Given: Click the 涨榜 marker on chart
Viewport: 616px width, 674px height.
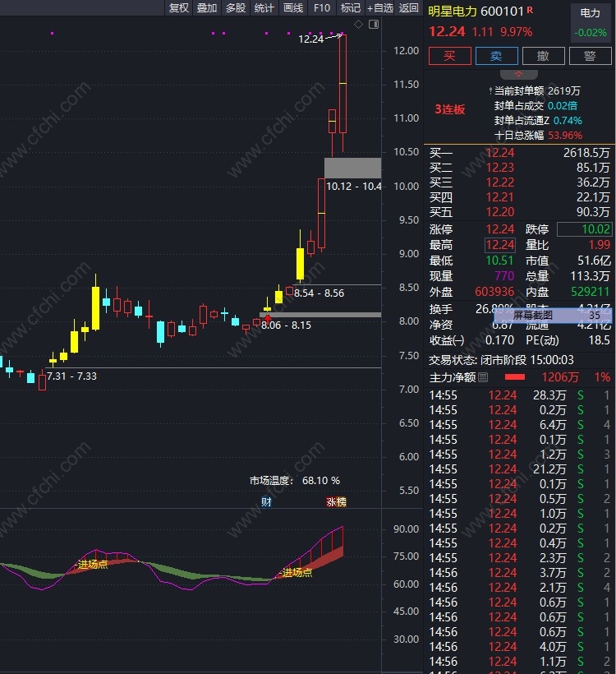Looking at the screenshot, I should [x=336, y=501].
